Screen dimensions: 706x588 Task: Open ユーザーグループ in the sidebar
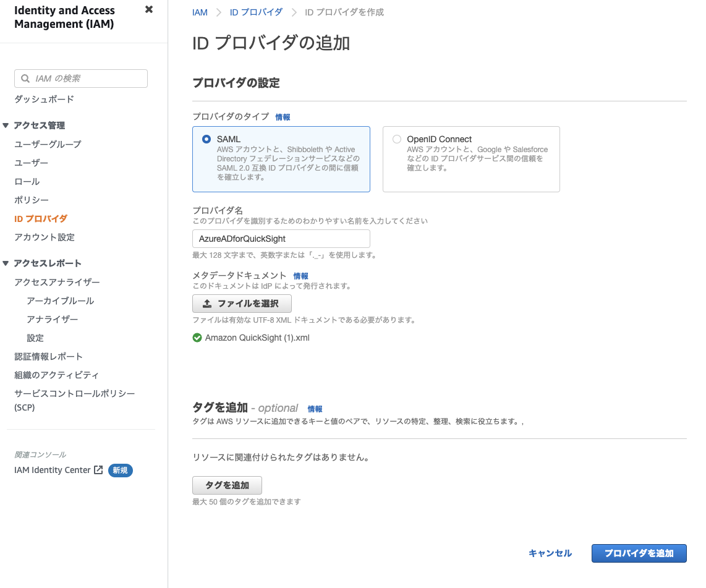click(x=48, y=144)
